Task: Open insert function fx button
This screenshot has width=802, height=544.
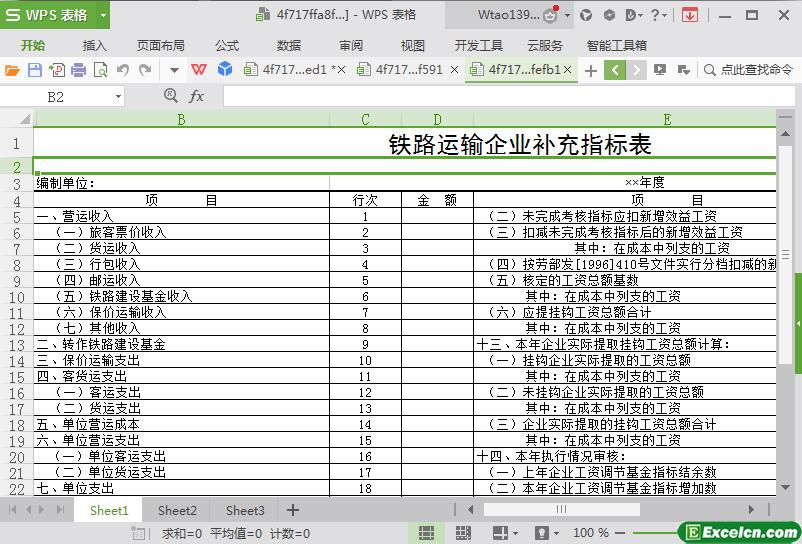Action: click(x=196, y=96)
